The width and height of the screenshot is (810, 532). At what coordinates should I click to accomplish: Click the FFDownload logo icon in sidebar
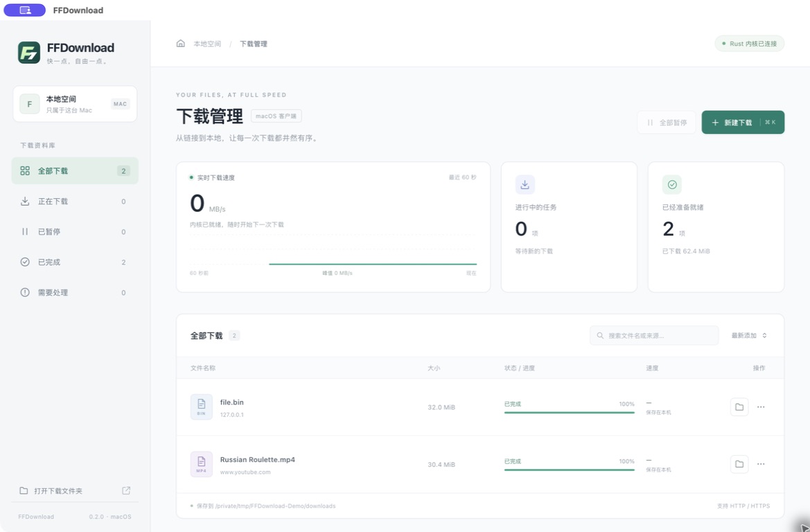coord(29,53)
